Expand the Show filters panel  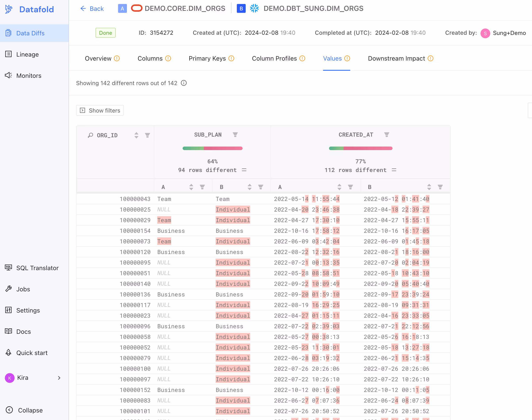pos(100,110)
